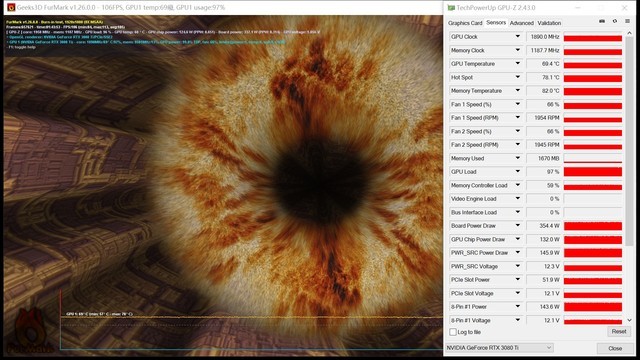Open the PWR_SRC Power Draw dropdown
Screen dimensions: 640x360
(518, 253)
